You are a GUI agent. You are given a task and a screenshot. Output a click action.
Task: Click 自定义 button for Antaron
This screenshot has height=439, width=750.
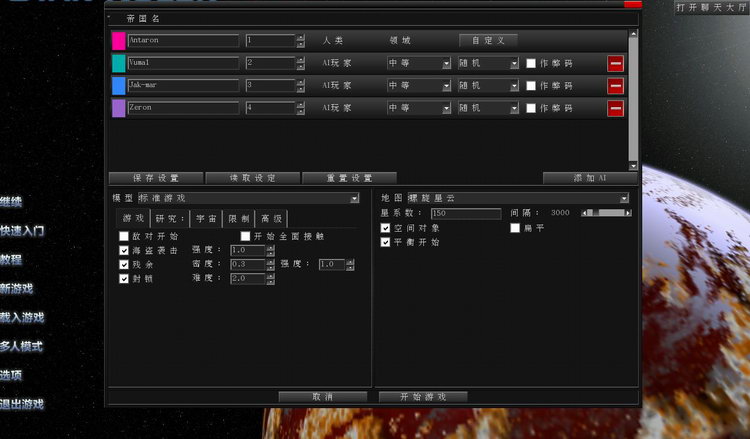(488, 40)
